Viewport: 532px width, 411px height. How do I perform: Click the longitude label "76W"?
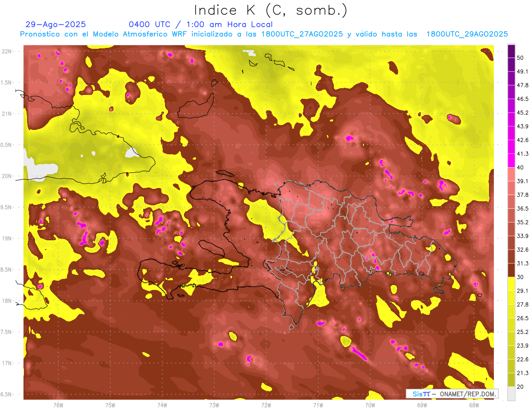58,405
